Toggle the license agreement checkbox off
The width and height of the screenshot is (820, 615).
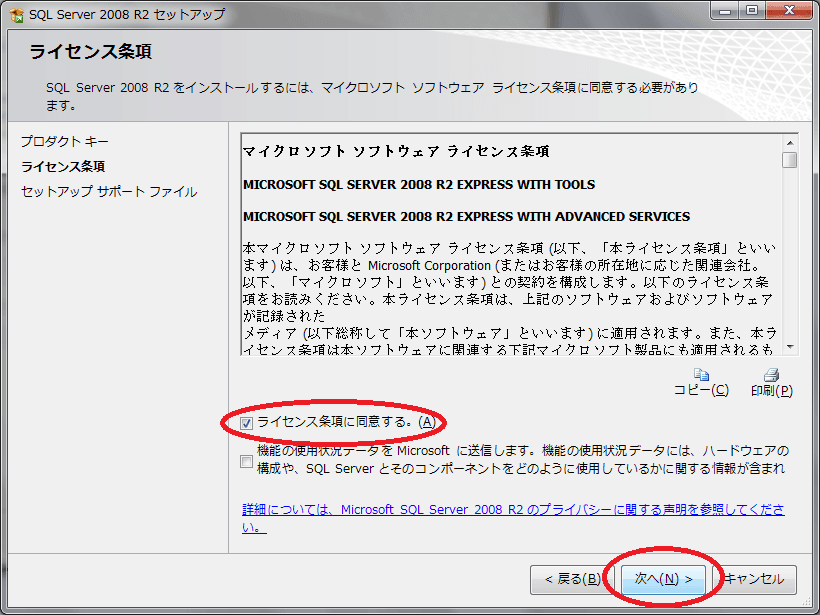pyautogui.click(x=246, y=423)
